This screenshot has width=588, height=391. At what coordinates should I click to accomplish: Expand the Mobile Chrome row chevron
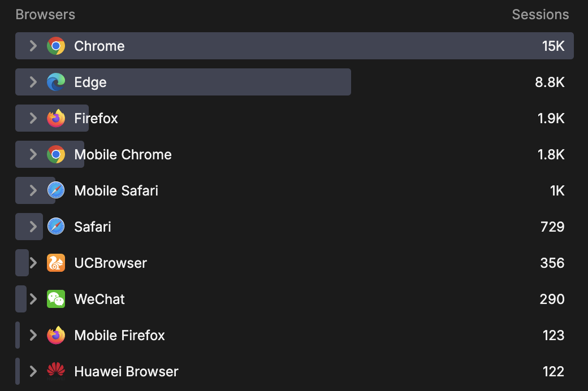click(33, 154)
